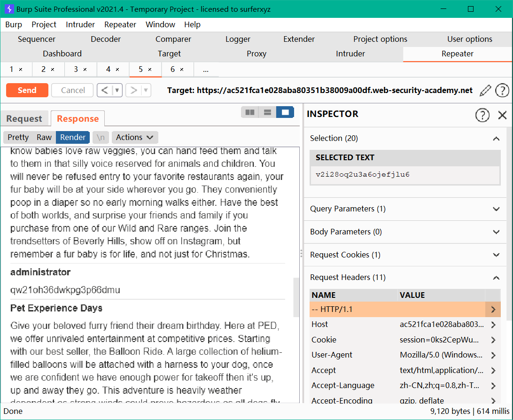Click the Inspector panel vertical scrollbar
This screenshot has height=420, width=513.
(510, 224)
